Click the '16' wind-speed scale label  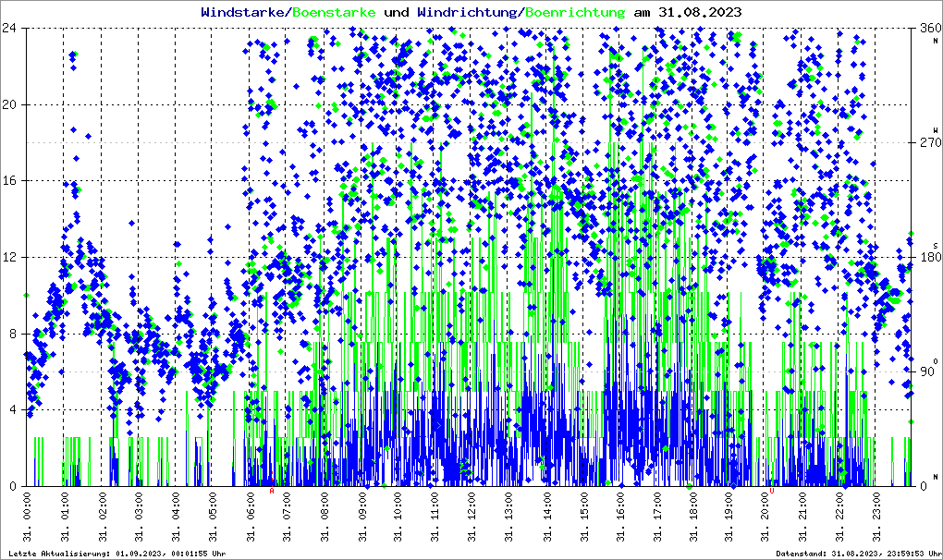pos(9,180)
